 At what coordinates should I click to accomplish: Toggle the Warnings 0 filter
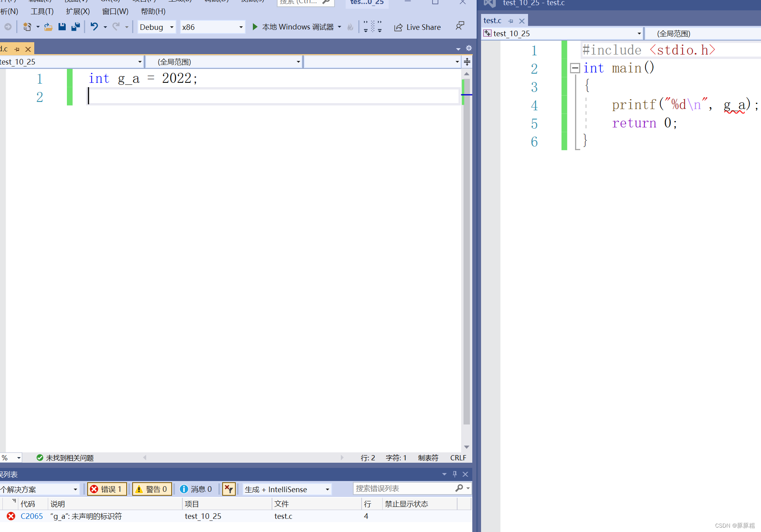pos(152,489)
